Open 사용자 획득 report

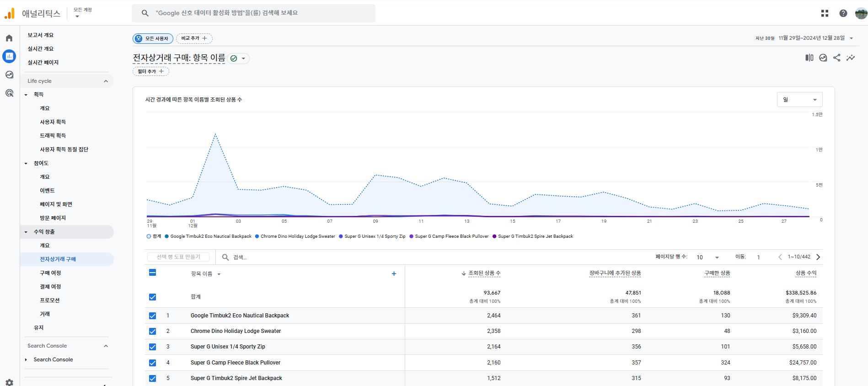pos(53,122)
